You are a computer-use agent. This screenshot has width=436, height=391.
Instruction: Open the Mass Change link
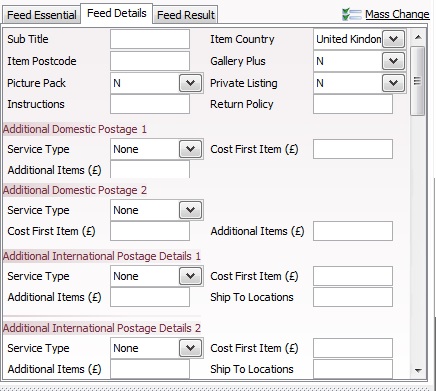(397, 14)
